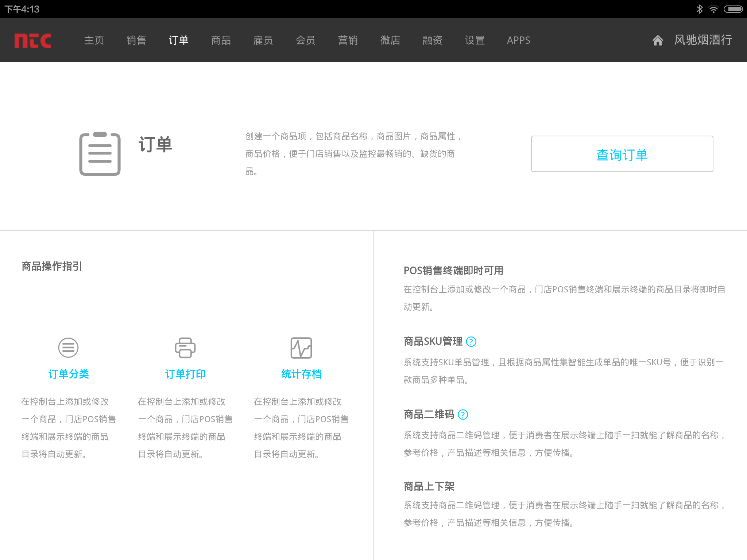This screenshot has height=560, width=747.
Task: Open the 订单打印 printer icon
Action: coord(185,347)
